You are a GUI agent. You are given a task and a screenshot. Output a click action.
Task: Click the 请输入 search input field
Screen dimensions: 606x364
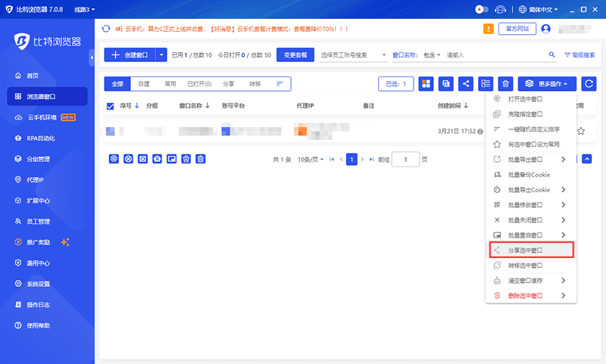[492, 55]
